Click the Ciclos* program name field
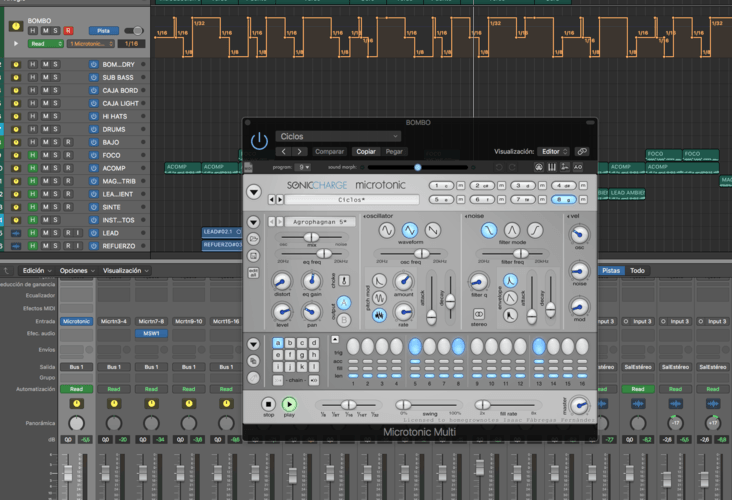Image resolution: width=732 pixels, height=500 pixels. coord(352,199)
